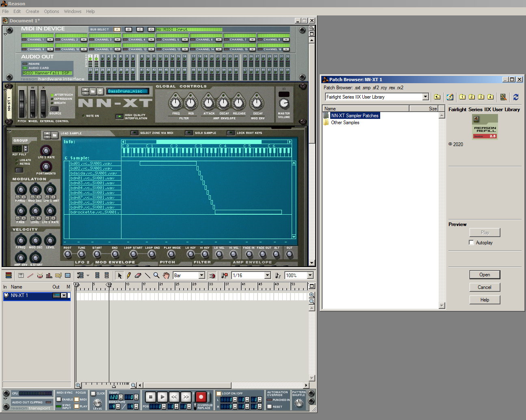Select the Eraser tool in sequencer
Image resolution: width=526 pixels, height=420 pixels.
click(138, 276)
